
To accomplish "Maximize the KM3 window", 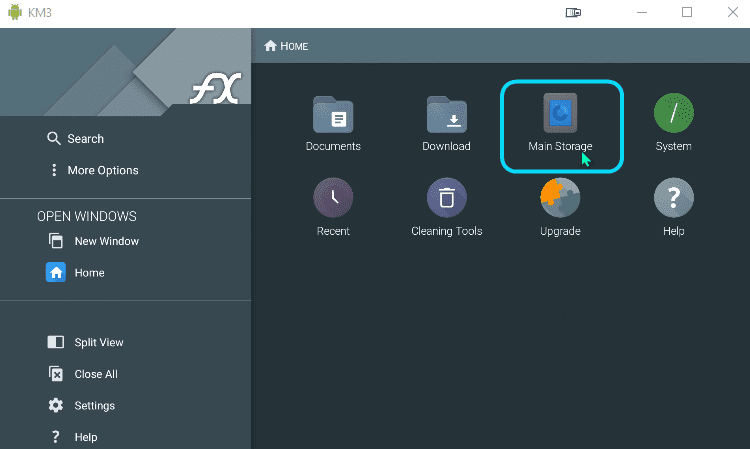I will [x=687, y=12].
